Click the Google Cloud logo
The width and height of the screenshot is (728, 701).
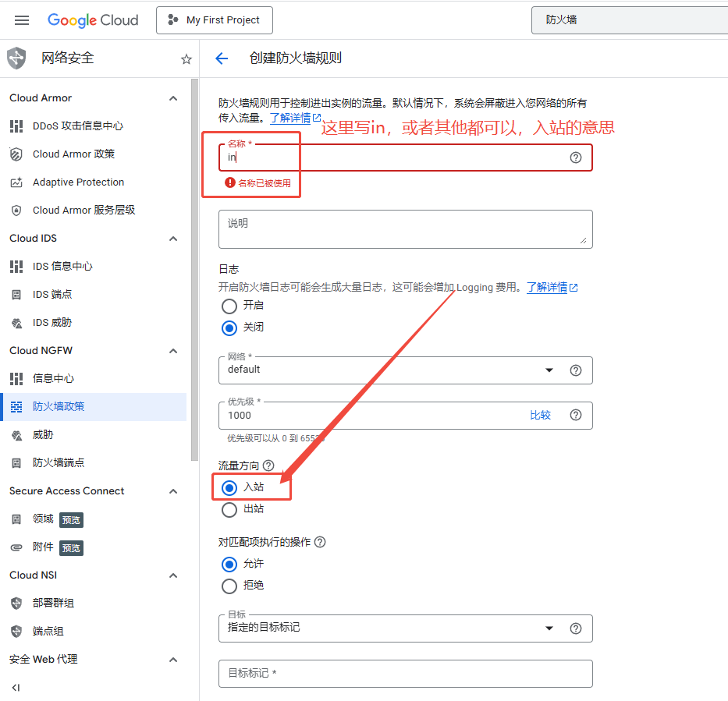pos(93,20)
